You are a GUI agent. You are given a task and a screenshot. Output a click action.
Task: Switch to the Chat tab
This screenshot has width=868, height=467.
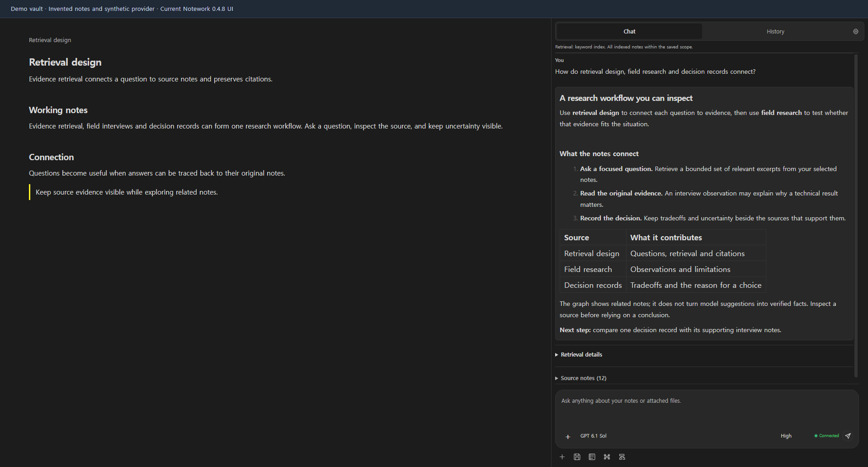629,31
